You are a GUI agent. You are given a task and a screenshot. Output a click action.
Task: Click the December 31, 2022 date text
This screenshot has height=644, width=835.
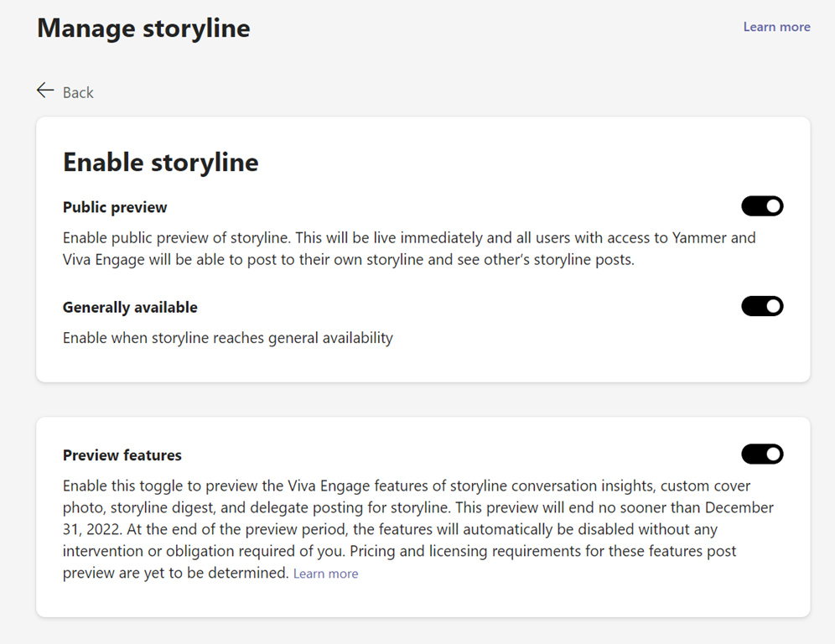(x=738, y=508)
